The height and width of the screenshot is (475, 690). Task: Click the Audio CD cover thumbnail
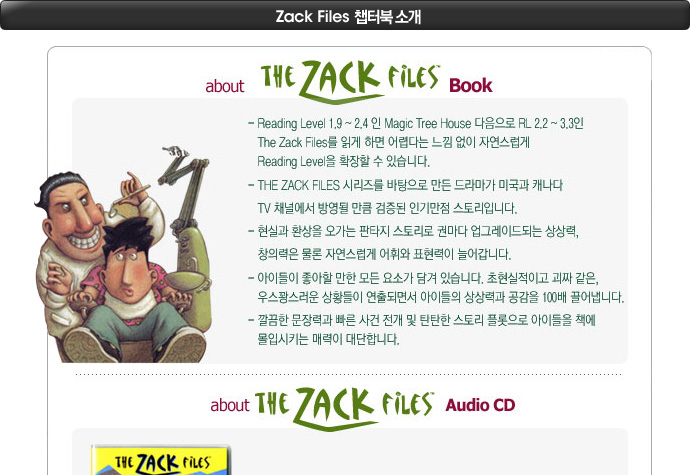pos(161,460)
